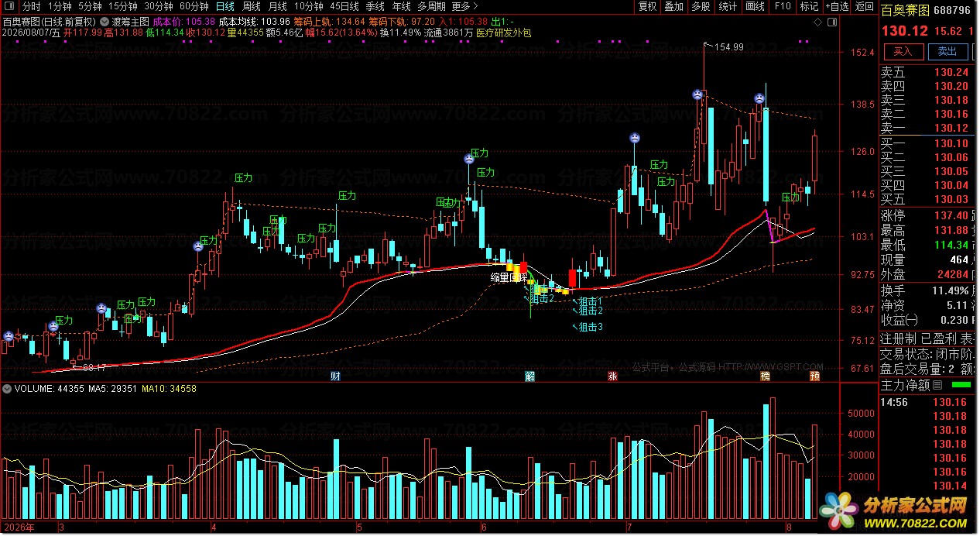This screenshot has height=536, width=980.
Task: Switch to 10分钟 period
Action: [x=308, y=6]
